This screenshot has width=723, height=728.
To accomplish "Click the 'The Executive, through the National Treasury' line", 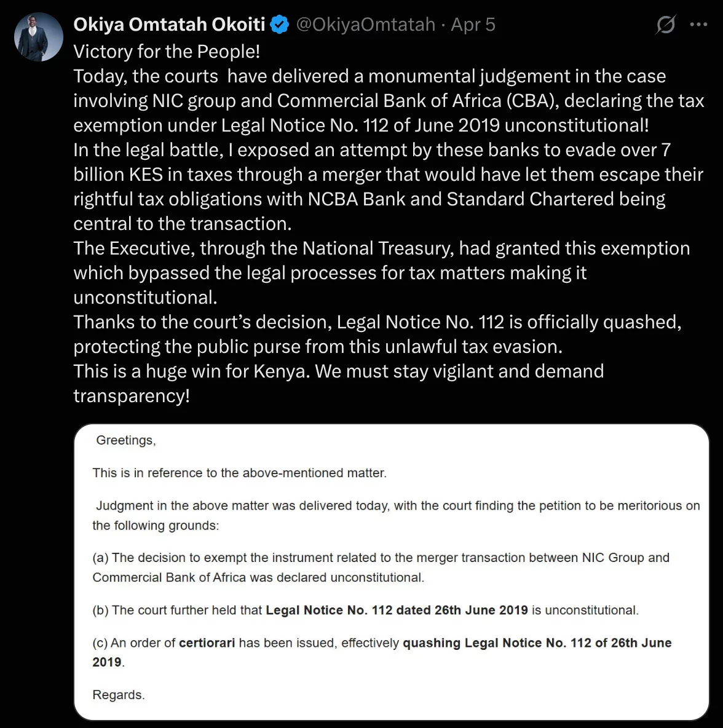I will pos(382,248).
